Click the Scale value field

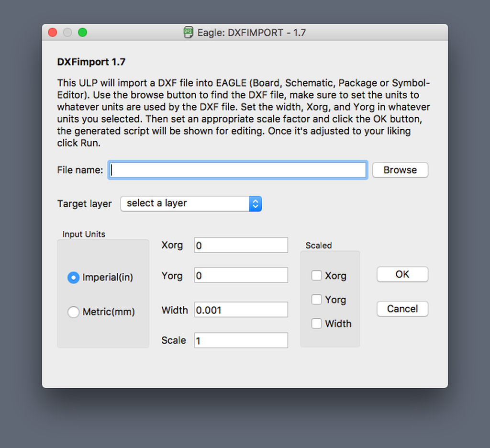241,340
